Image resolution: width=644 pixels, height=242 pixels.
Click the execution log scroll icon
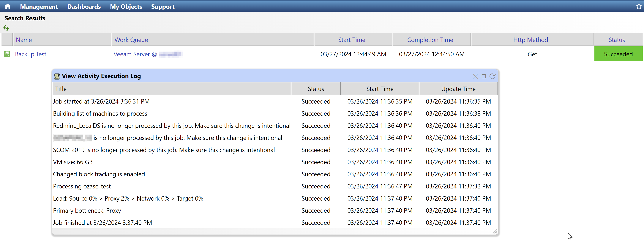57,76
